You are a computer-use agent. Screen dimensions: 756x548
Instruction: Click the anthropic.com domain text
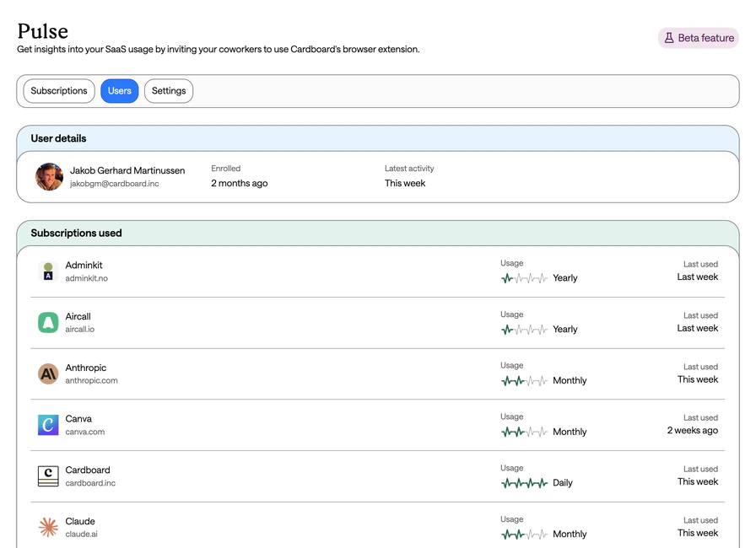92,380
